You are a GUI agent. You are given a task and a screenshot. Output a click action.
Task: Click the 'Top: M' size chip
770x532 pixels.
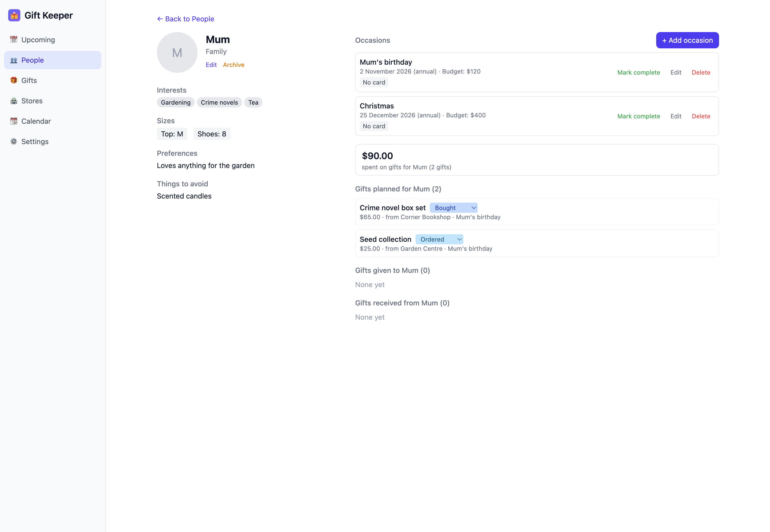click(x=172, y=134)
